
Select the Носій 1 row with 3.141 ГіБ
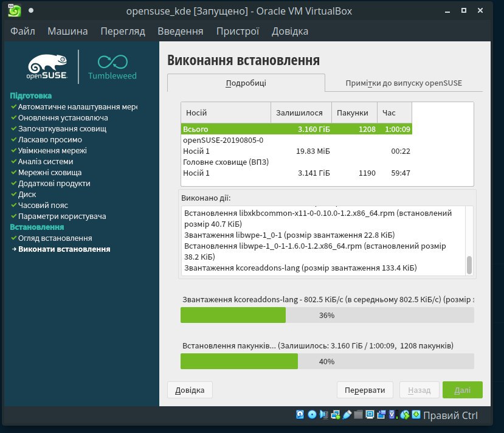point(296,173)
